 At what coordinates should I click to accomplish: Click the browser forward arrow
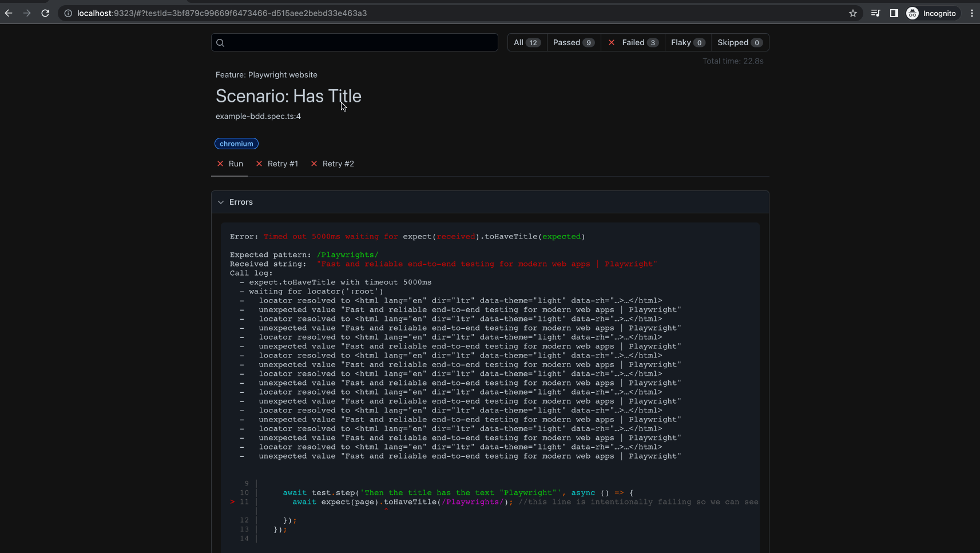click(27, 13)
